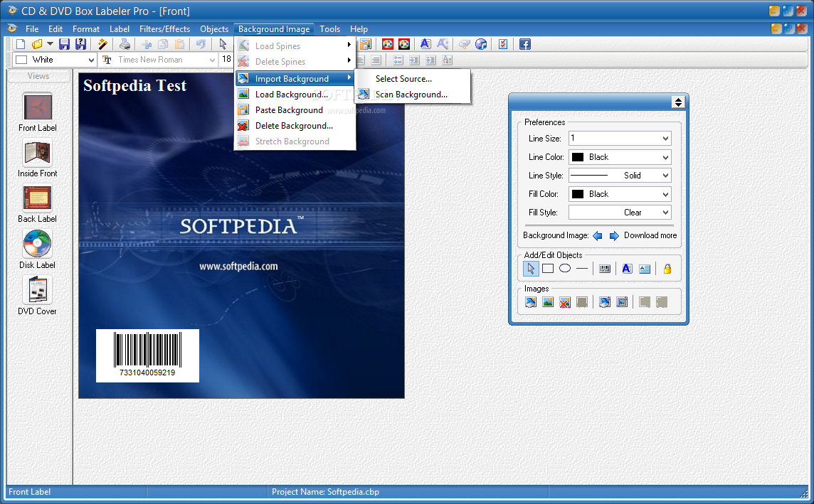Viewport: 814px width, 504px height.
Task: Click the 'Softpedia Test' title text
Action: point(134,85)
